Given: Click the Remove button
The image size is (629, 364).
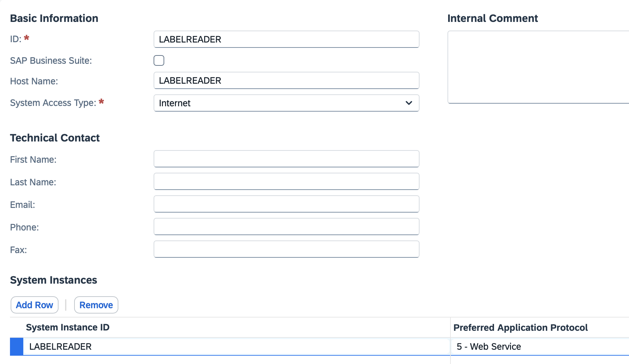Looking at the screenshot, I should pos(96,305).
